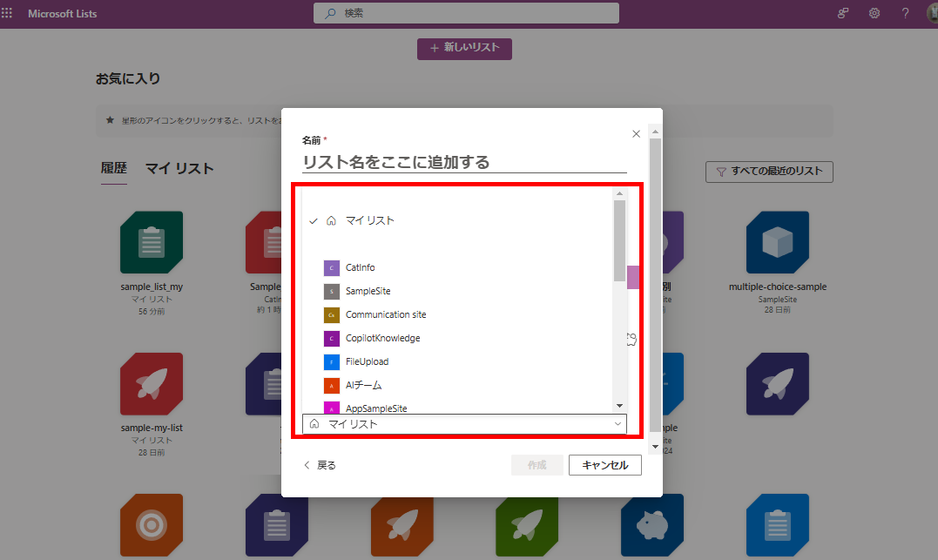Click the sample_list_my list name text
Screen dimensions: 938x560
152,287
